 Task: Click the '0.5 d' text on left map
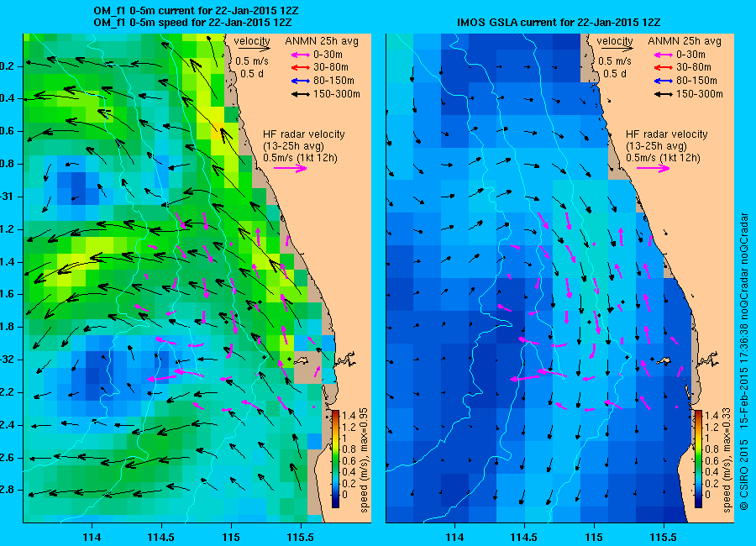(x=252, y=74)
